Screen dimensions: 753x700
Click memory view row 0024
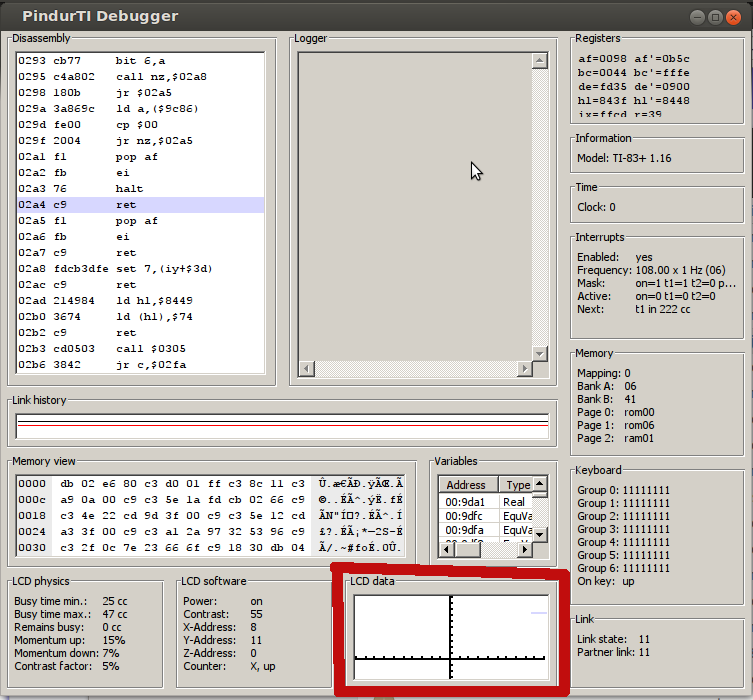point(210,532)
